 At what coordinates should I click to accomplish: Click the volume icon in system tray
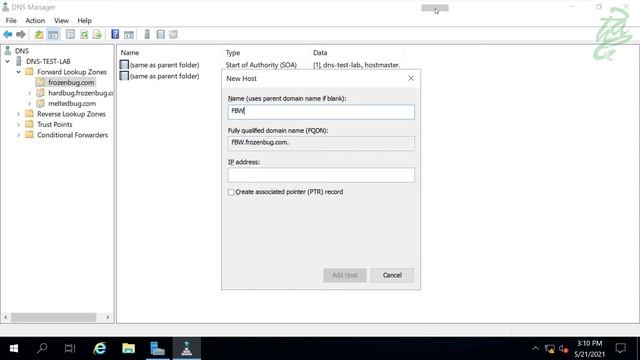[564, 349]
